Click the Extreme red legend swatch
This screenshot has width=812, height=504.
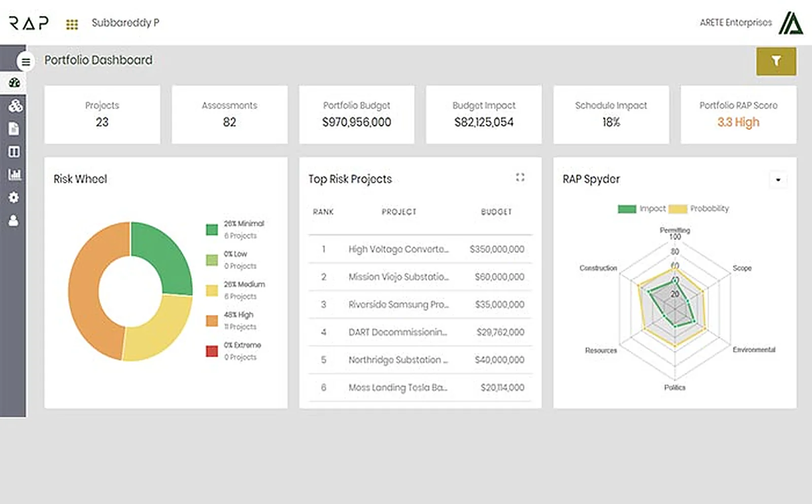[212, 351]
